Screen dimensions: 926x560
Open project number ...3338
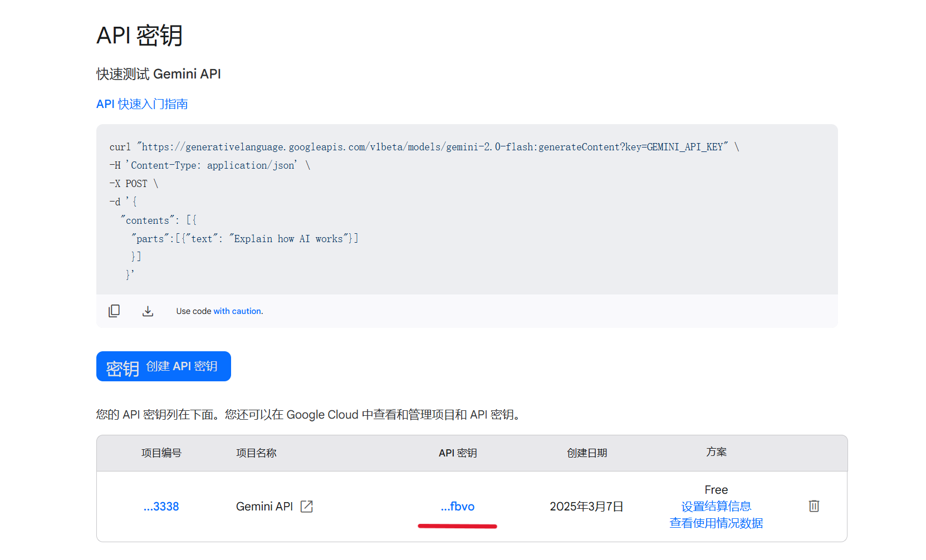161,507
